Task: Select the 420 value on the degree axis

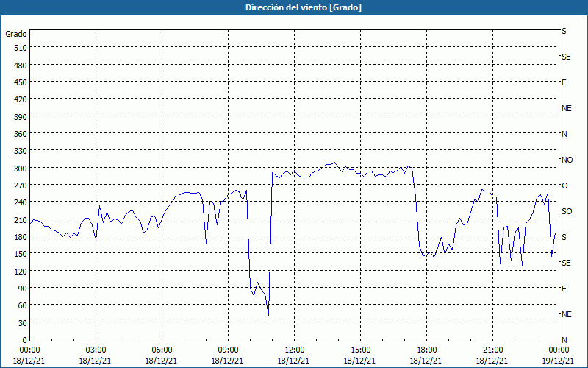Action: (x=21, y=99)
